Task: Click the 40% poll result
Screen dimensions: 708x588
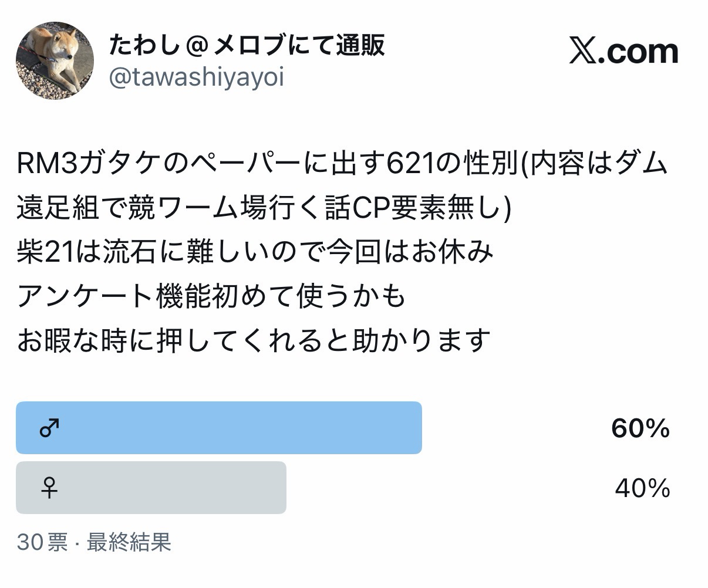Action: coord(642,488)
